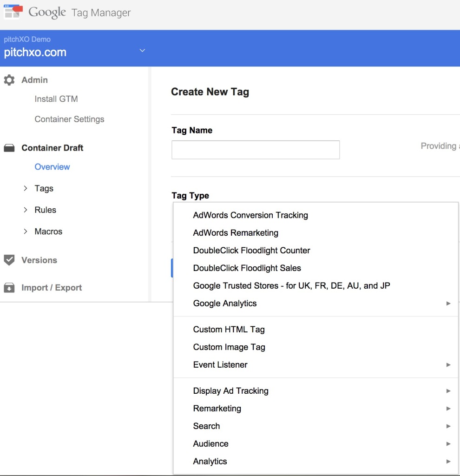This screenshot has height=476, width=460.
Task: Click the Versions checkmark icon
Action: (x=9, y=260)
